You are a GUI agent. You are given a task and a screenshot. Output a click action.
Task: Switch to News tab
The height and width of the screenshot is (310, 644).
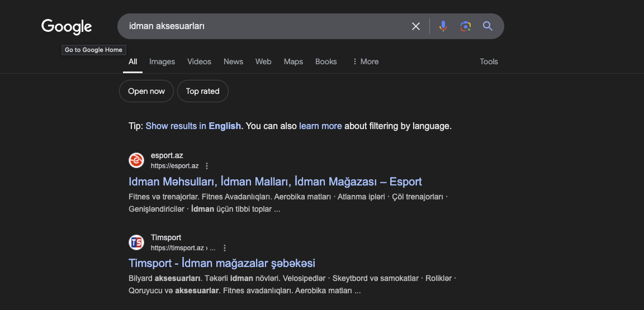[x=233, y=61]
